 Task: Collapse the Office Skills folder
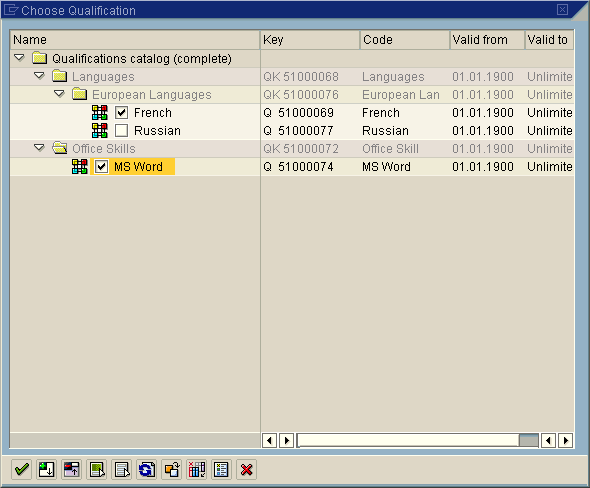(x=39, y=148)
